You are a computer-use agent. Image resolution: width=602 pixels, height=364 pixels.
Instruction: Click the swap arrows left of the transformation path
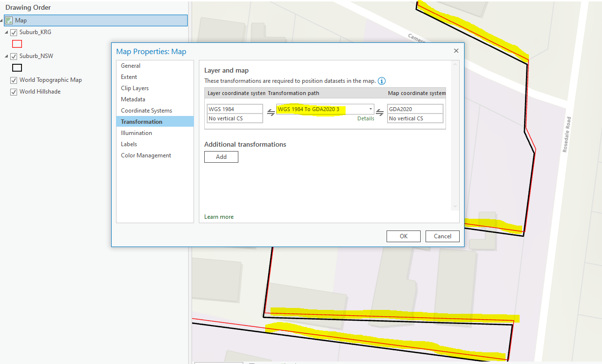[271, 113]
